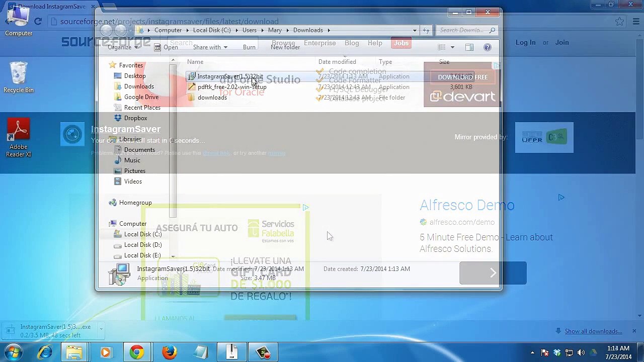Switch to Google Chrome on the taskbar

[137, 352]
